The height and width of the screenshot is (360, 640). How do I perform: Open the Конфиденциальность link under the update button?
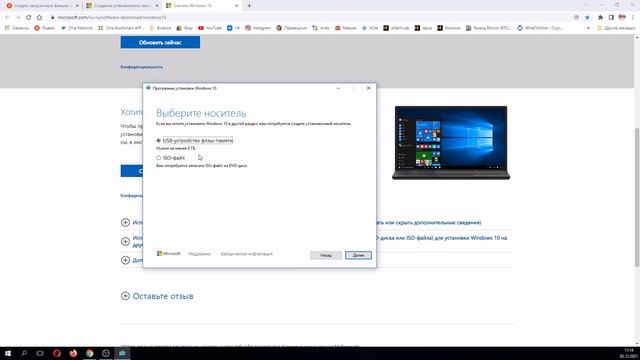[142, 67]
